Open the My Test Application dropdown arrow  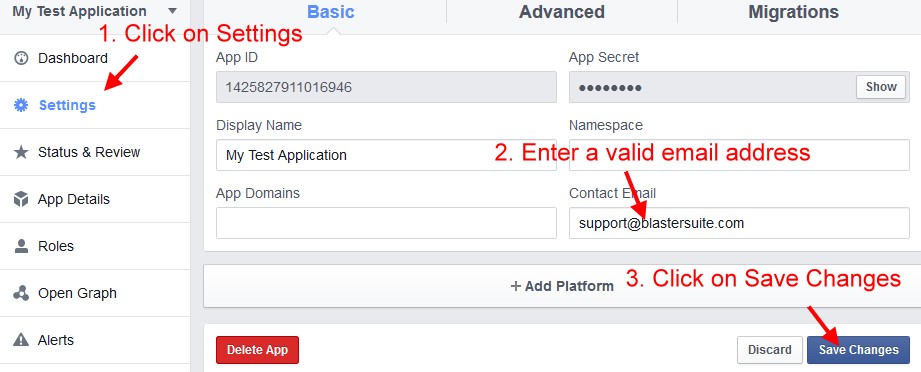click(172, 11)
